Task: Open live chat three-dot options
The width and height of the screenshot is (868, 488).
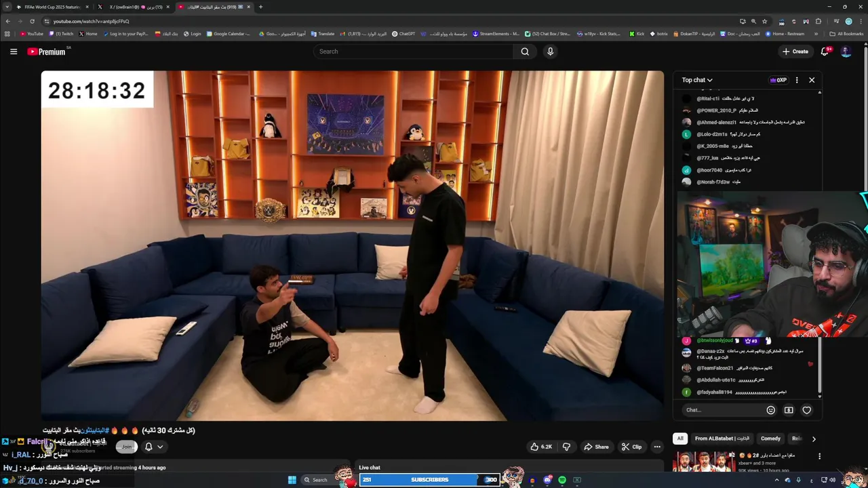Action: 797,80
